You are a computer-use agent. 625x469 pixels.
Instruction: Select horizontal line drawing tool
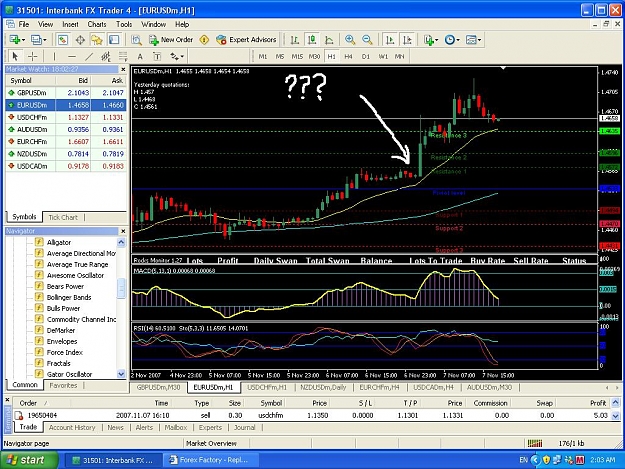coord(71,56)
